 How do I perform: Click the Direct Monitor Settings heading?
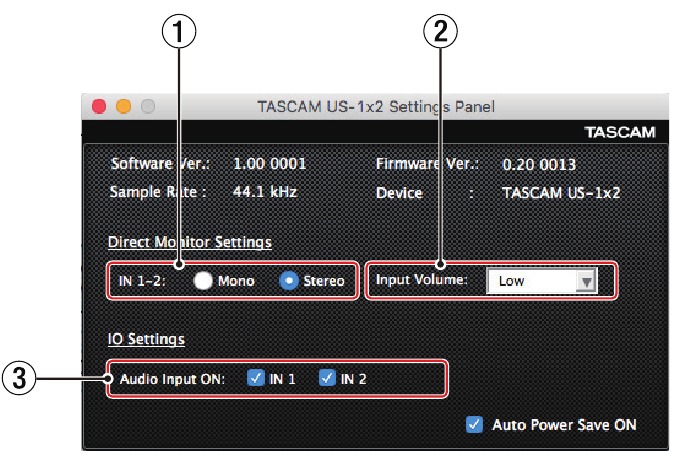click(190, 242)
